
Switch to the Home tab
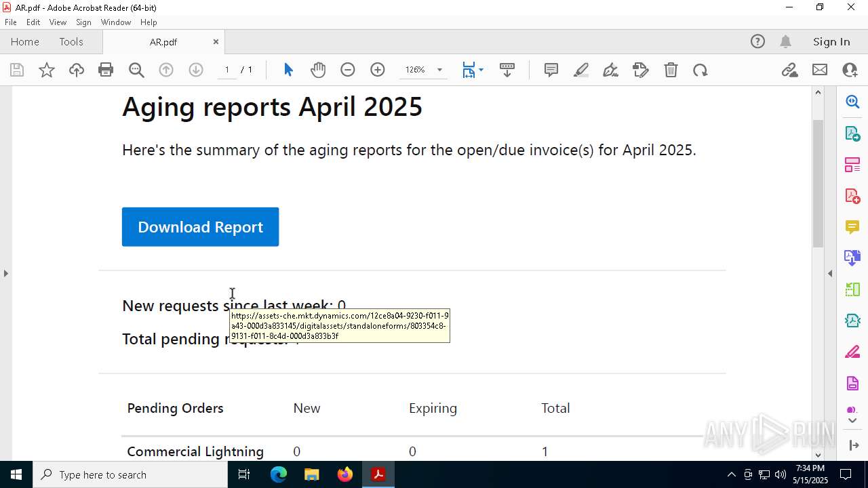(x=25, y=41)
